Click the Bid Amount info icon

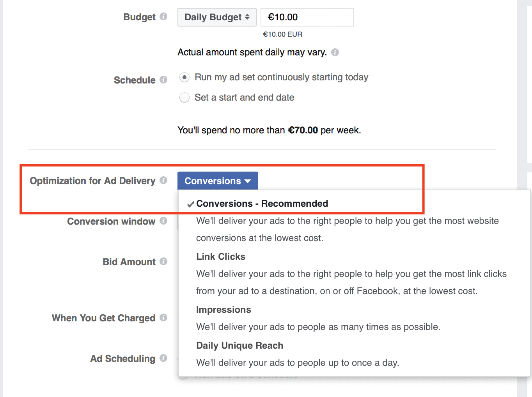pyautogui.click(x=163, y=261)
